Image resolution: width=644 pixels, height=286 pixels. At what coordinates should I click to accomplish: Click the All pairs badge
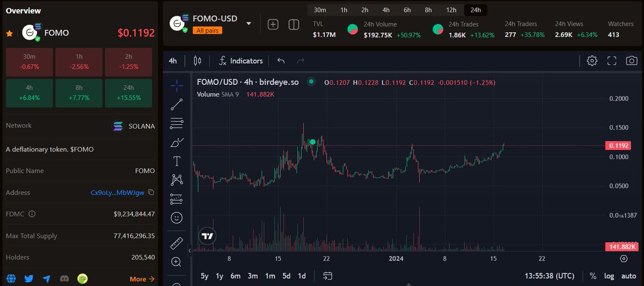pos(207,31)
